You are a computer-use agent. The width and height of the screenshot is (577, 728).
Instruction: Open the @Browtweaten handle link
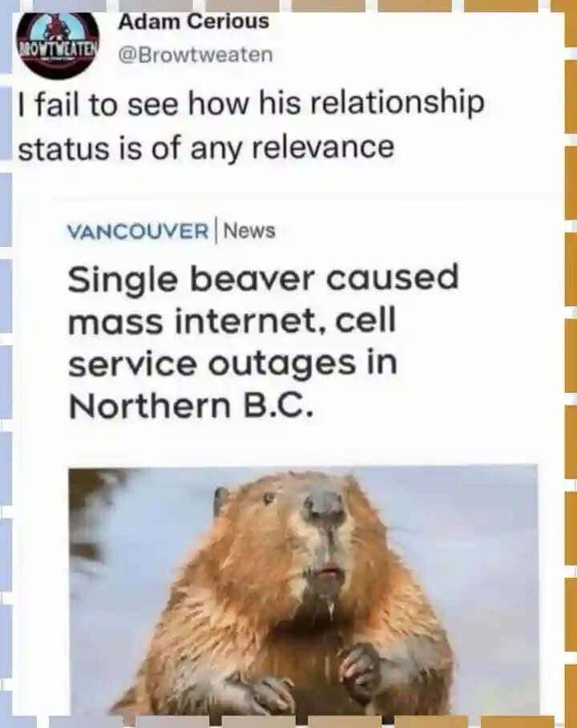(x=196, y=55)
